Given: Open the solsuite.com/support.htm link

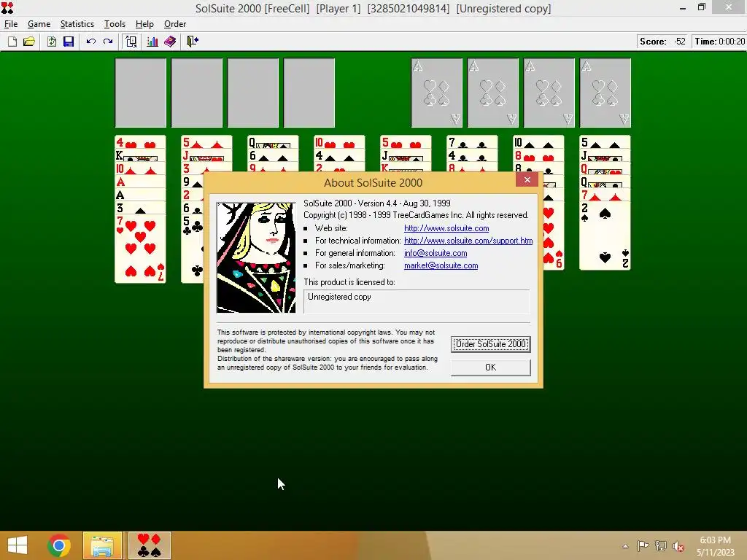Looking at the screenshot, I should tap(468, 241).
